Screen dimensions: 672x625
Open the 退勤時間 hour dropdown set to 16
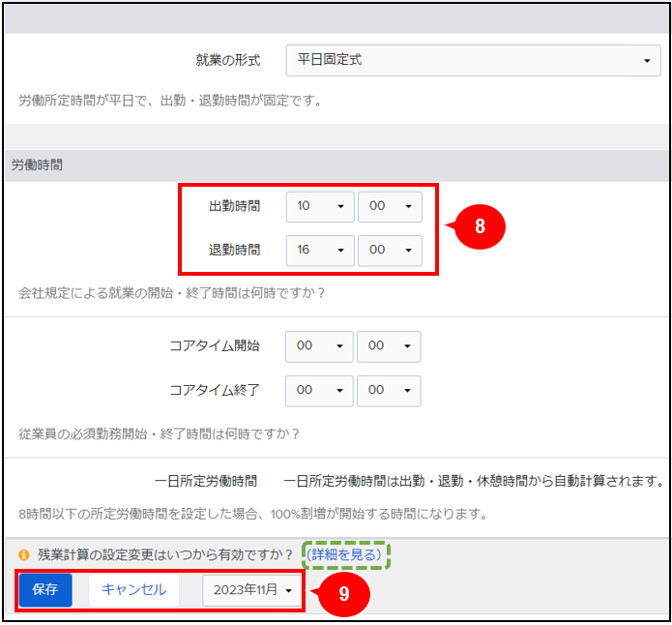(319, 250)
